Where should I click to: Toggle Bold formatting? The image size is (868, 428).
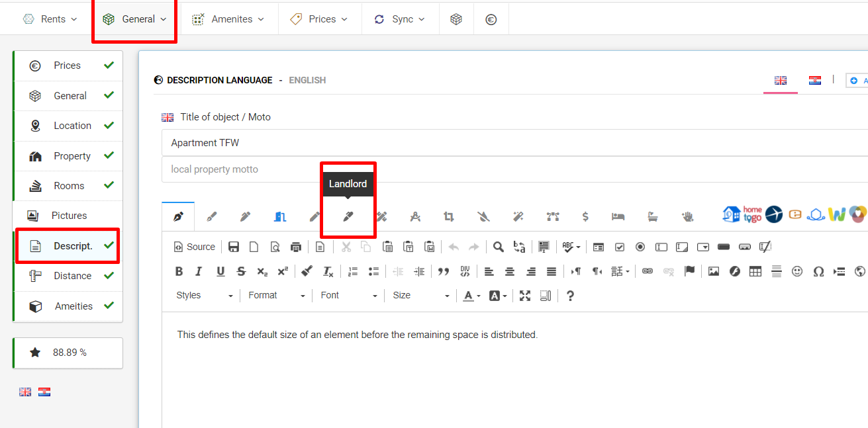[x=179, y=271]
